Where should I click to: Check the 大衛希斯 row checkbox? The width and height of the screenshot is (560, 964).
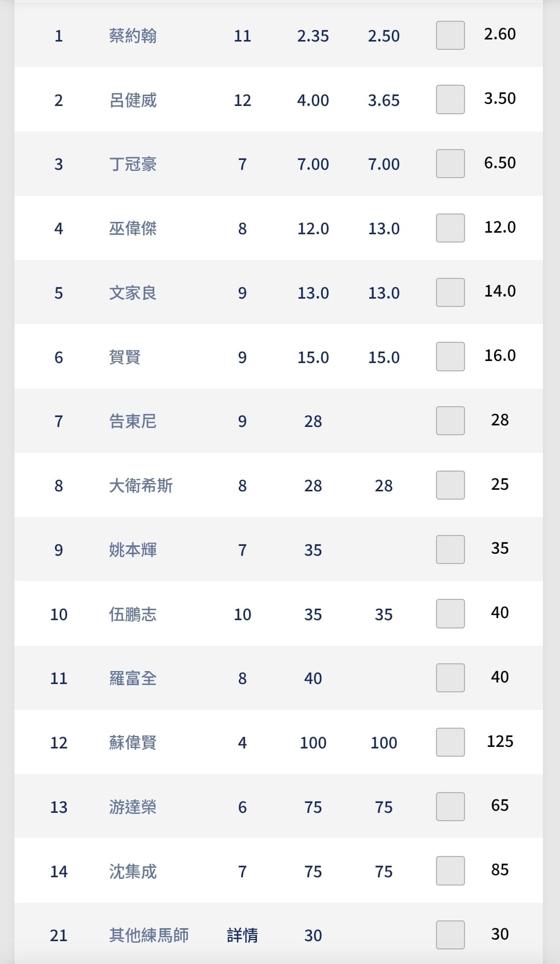450,485
